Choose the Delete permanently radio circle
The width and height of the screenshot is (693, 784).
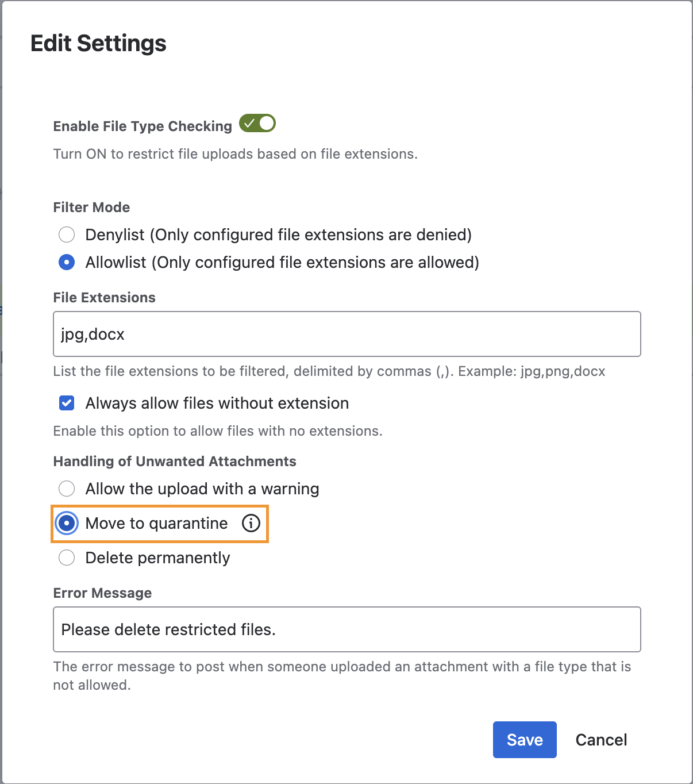(67, 558)
